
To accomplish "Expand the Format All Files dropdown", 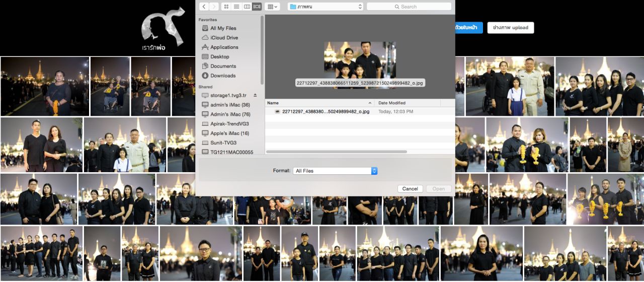I will pyautogui.click(x=335, y=171).
